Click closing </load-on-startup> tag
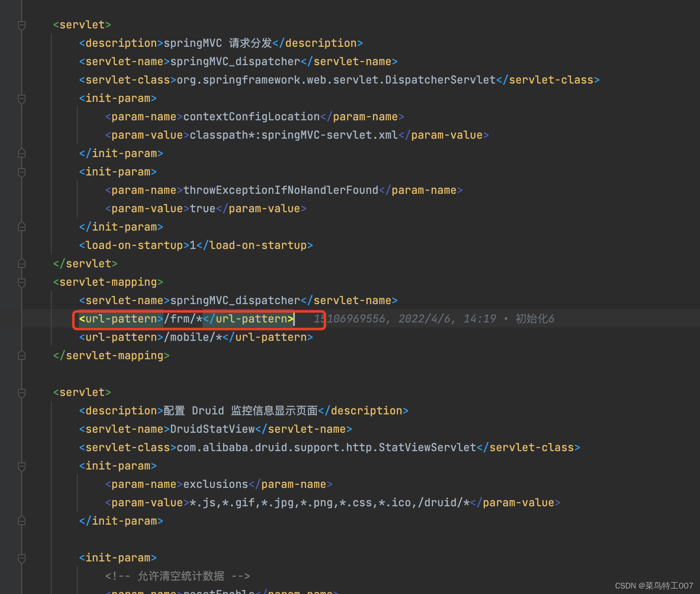The image size is (700, 594). 255,245
